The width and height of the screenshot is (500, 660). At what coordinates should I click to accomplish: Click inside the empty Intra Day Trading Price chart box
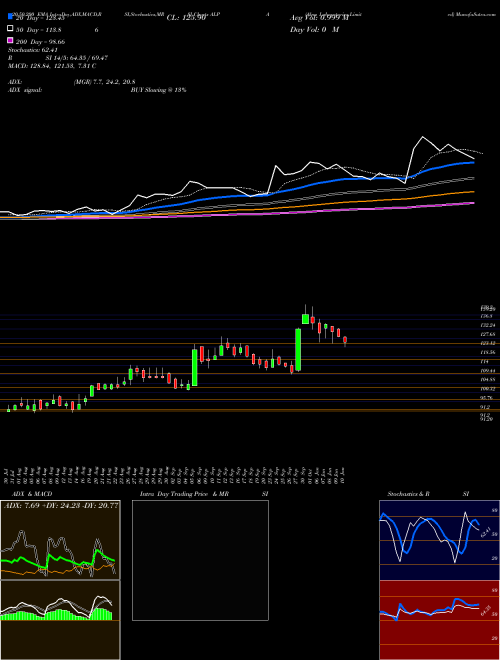200,560
